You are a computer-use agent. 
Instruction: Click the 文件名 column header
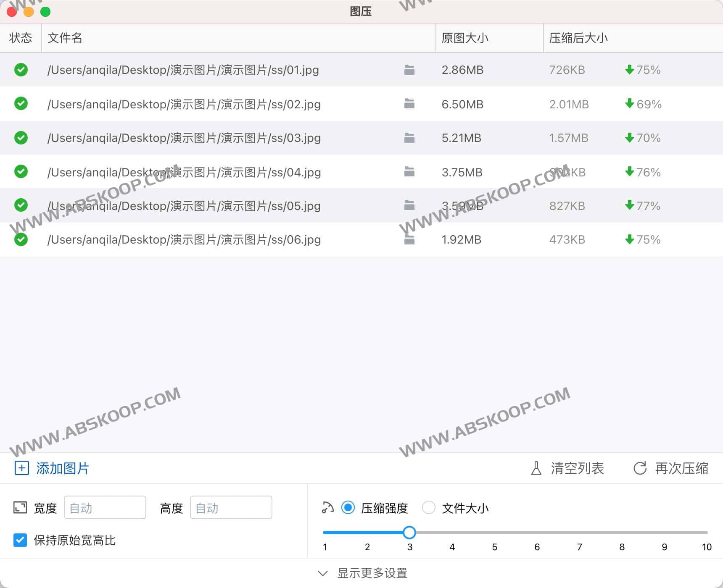(x=65, y=38)
